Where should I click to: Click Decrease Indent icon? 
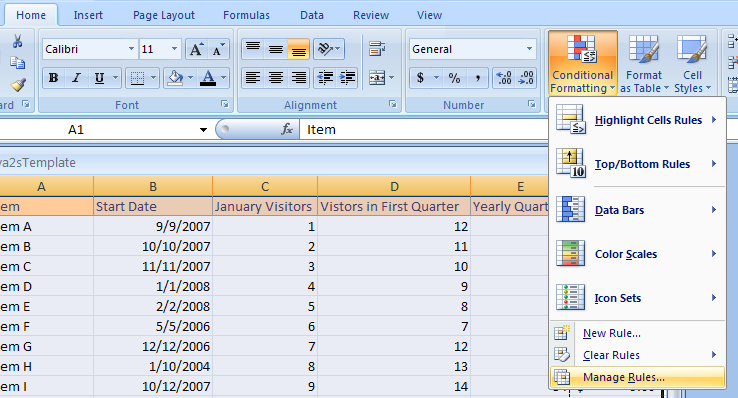tap(325, 78)
